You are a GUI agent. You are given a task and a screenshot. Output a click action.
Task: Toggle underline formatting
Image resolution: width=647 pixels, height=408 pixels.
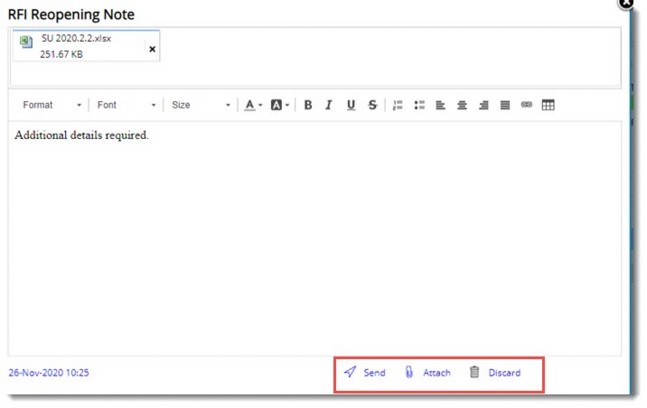tap(351, 105)
